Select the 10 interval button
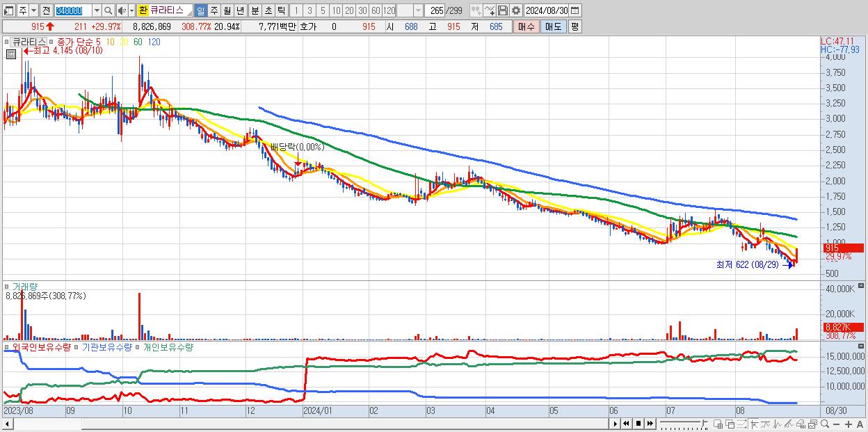 (x=336, y=11)
